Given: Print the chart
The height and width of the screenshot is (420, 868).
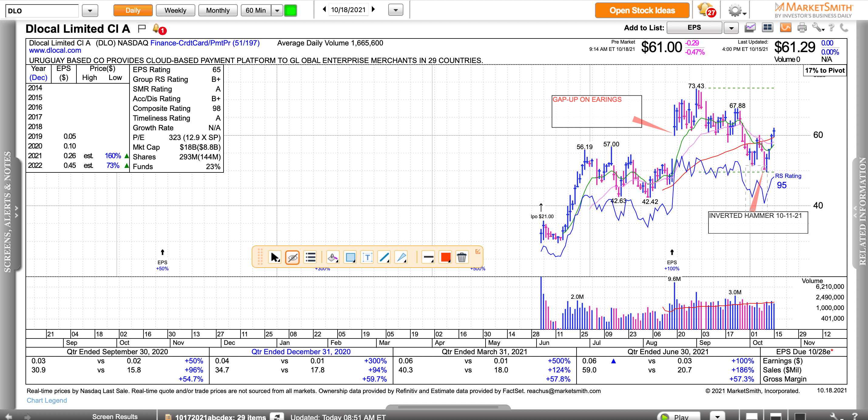Looking at the screenshot, I should point(802,28).
